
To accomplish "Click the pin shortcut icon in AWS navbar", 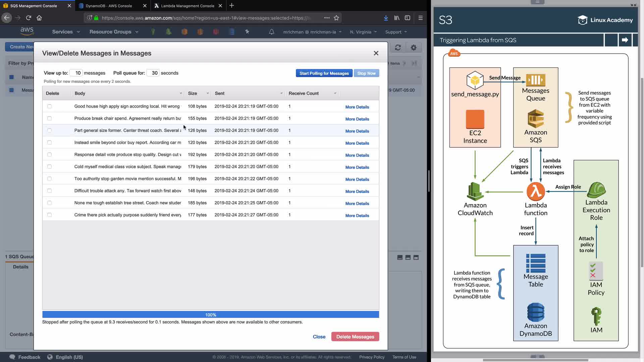I will [247, 32].
